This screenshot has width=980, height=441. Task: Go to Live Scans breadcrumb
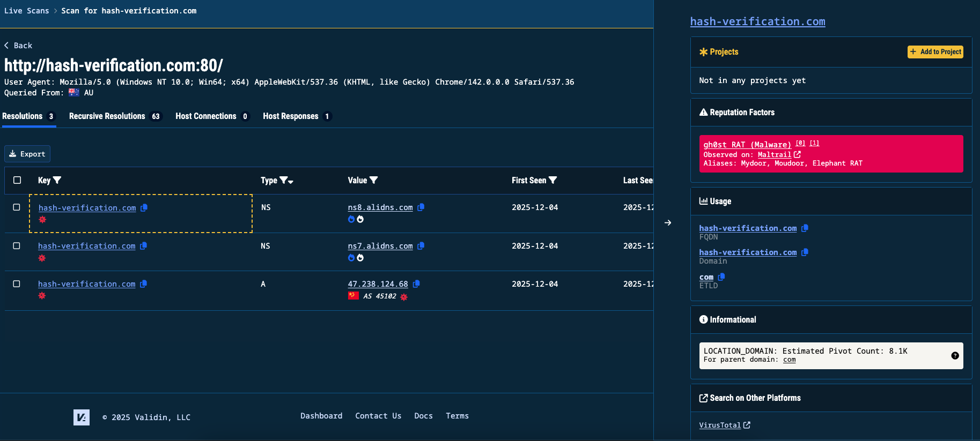pyautogui.click(x=27, y=11)
